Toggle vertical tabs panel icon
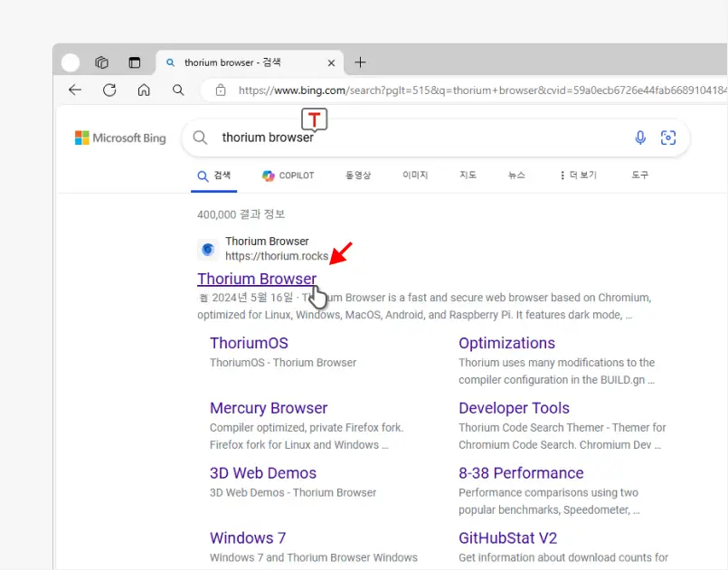 tap(135, 63)
